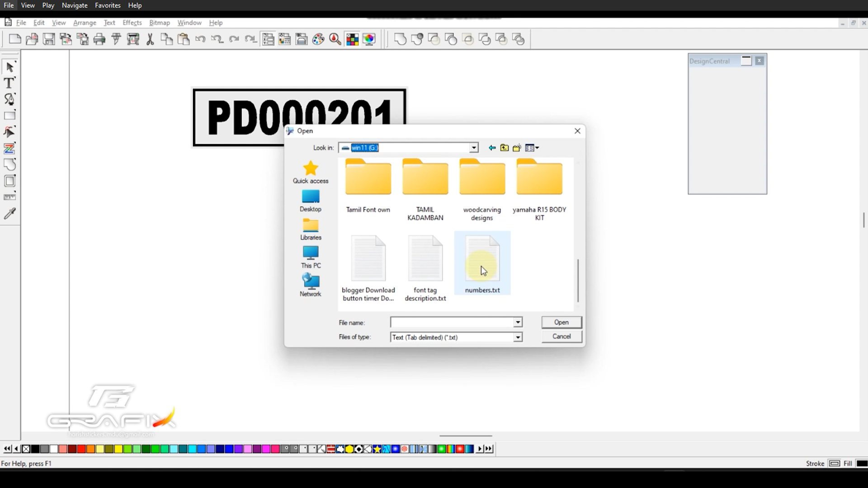Choose the Measure ruler tool
This screenshot has width=868, height=488.
point(9,197)
